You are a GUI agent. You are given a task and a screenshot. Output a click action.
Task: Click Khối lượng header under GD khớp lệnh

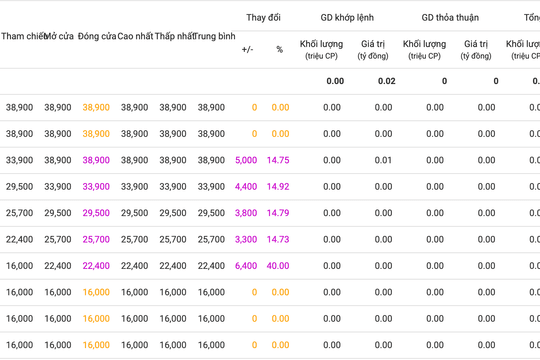[321, 50]
